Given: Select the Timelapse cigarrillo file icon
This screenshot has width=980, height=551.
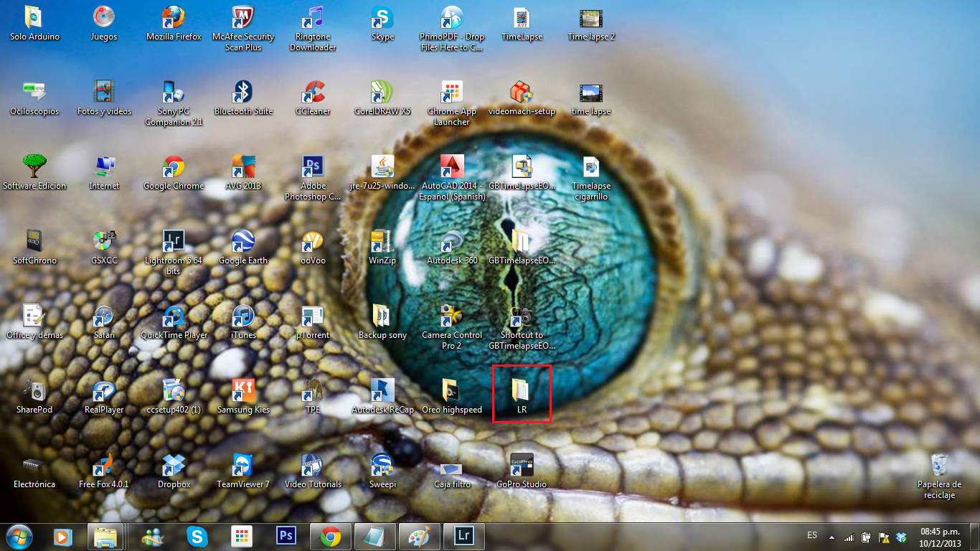Looking at the screenshot, I should (x=591, y=178).
